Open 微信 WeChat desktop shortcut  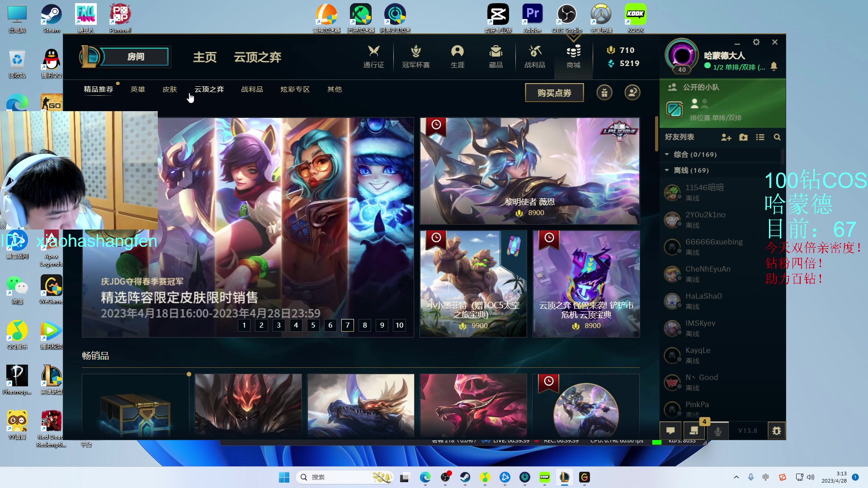pos(17,290)
